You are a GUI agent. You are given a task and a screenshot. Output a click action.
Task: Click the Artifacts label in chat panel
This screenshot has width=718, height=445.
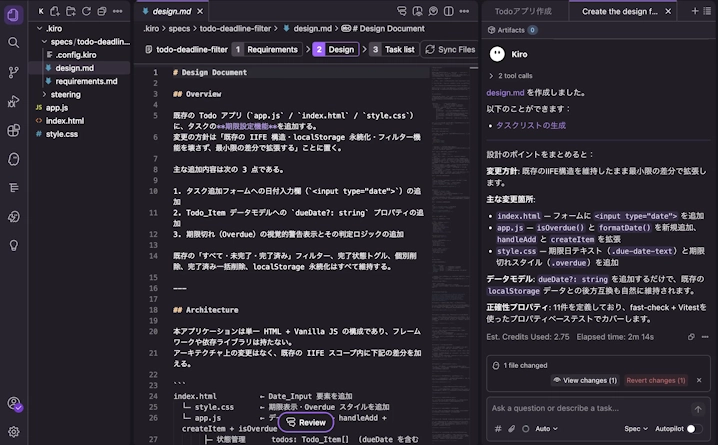[511, 30]
